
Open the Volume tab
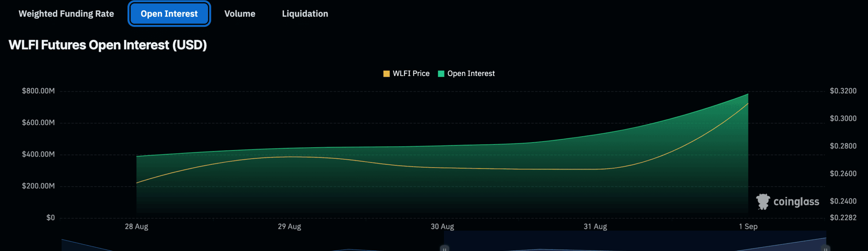[x=239, y=14]
